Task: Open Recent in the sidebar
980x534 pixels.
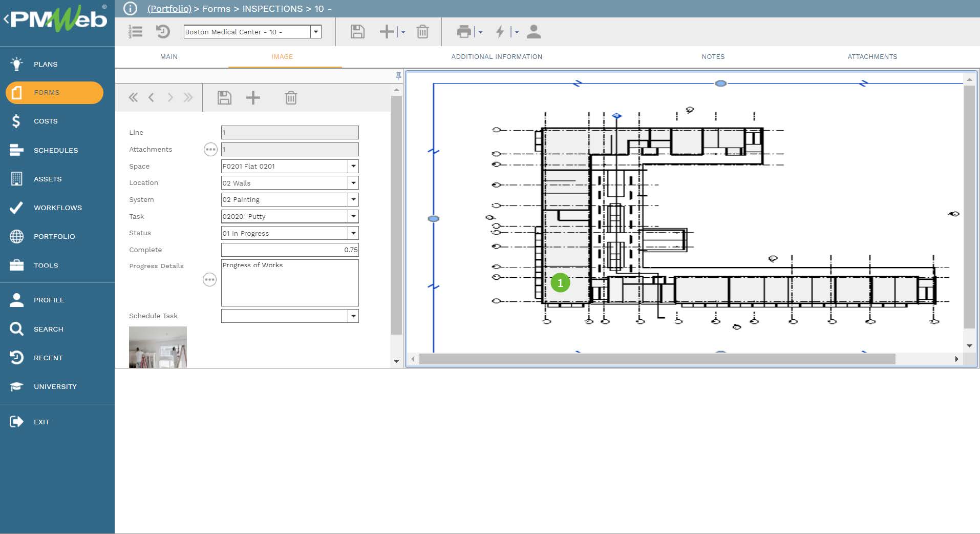Action: [x=48, y=358]
